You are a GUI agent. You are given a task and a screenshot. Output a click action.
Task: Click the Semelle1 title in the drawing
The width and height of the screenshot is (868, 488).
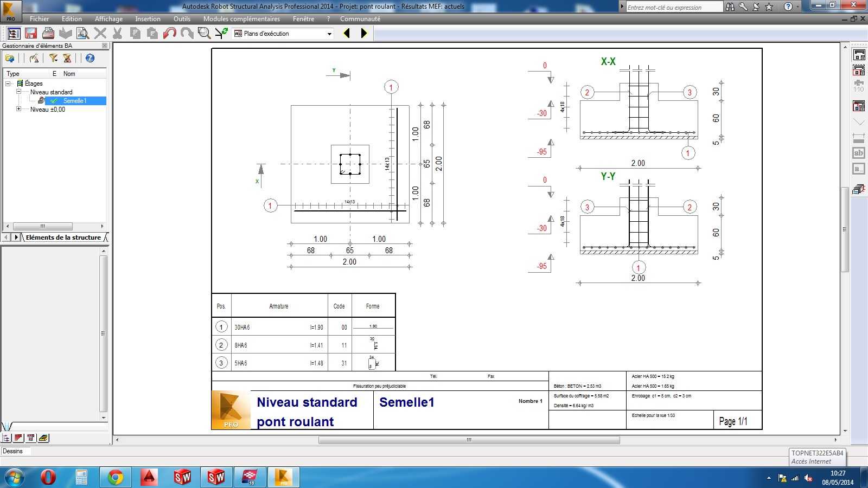coord(407,402)
